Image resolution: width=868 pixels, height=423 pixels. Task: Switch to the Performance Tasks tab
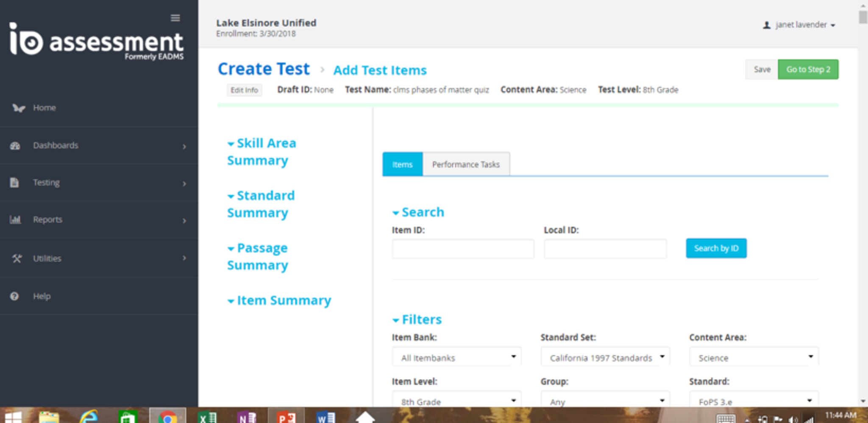tap(466, 164)
